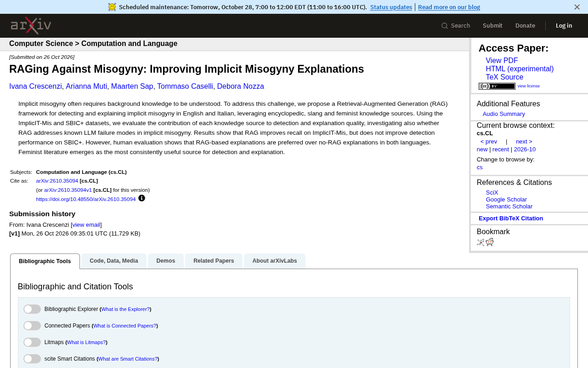Viewport: 588px width, 368px height.
Task: Open Semantic Scholar link
Action: coord(509,207)
